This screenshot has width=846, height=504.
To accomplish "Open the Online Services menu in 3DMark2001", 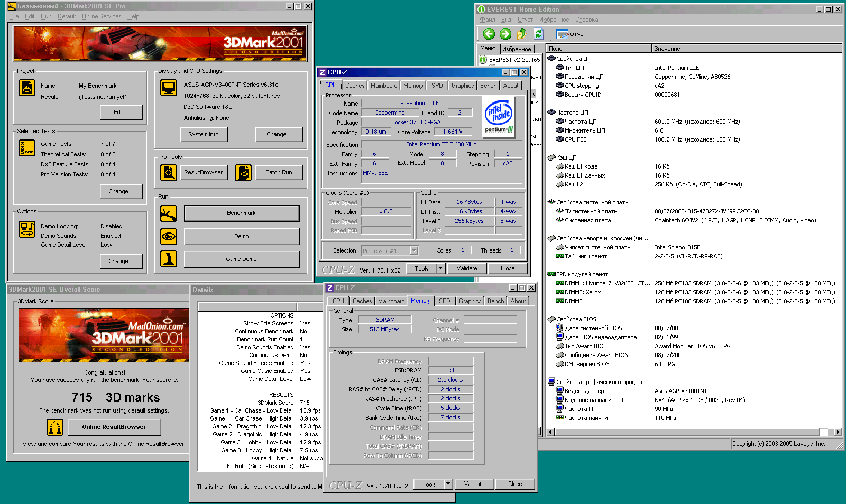I will coord(102,16).
